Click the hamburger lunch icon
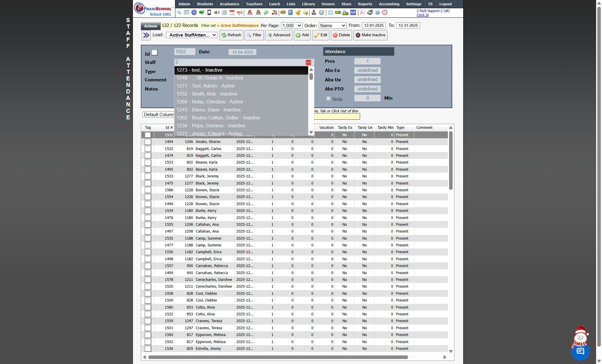 pyautogui.click(x=283, y=12)
